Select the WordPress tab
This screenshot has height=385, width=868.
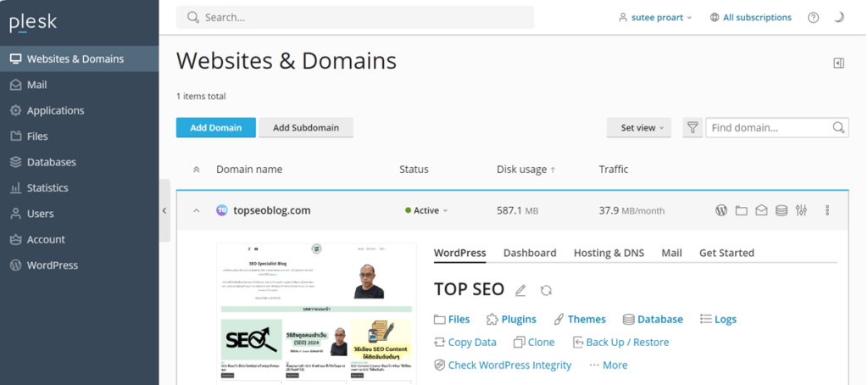pyautogui.click(x=459, y=254)
